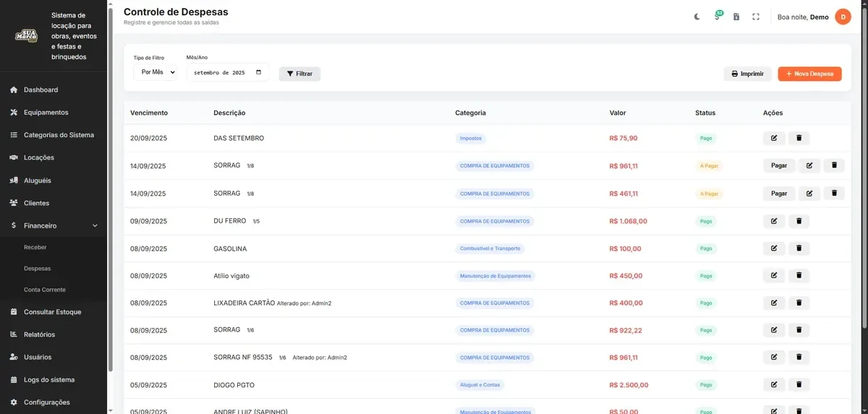Delete the DIOGO PGTO expense
868x414 pixels.
(x=799, y=384)
